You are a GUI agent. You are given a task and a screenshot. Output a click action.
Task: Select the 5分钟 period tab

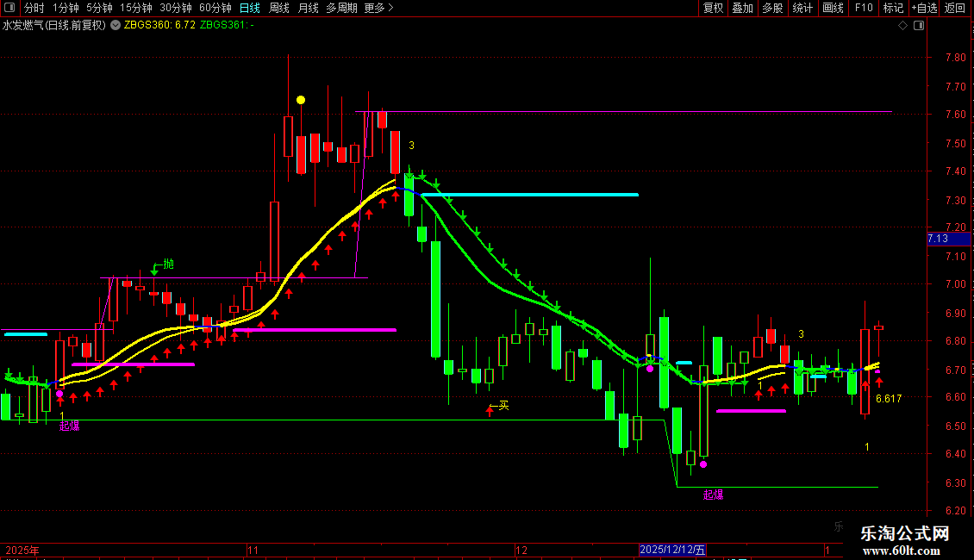click(99, 8)
